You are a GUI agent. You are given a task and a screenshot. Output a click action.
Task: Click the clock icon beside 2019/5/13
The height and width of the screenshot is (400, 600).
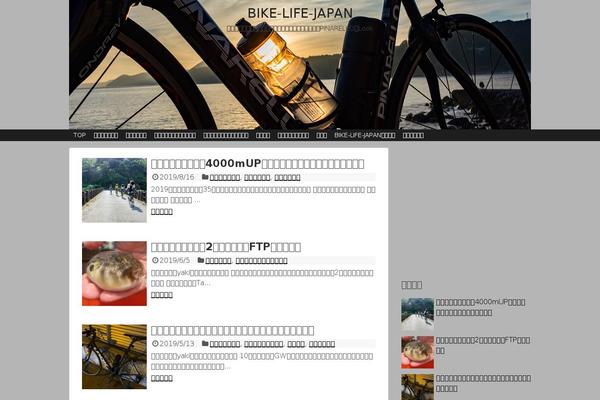tap(155, 344)
